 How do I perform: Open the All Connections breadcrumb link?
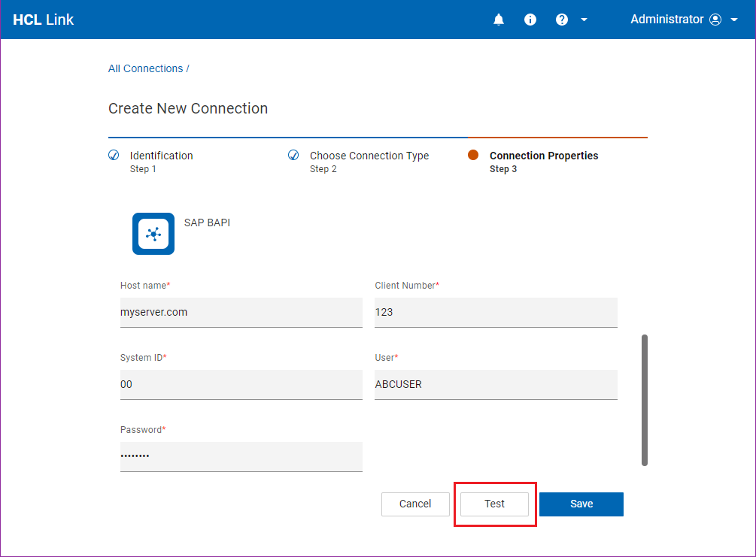[x=146, y=68]
